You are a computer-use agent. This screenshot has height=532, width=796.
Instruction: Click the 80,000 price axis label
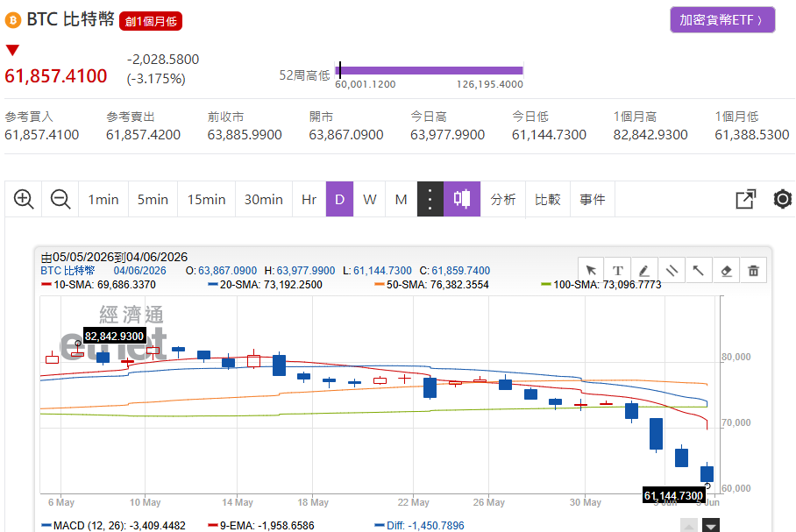[x=736, y=357]
